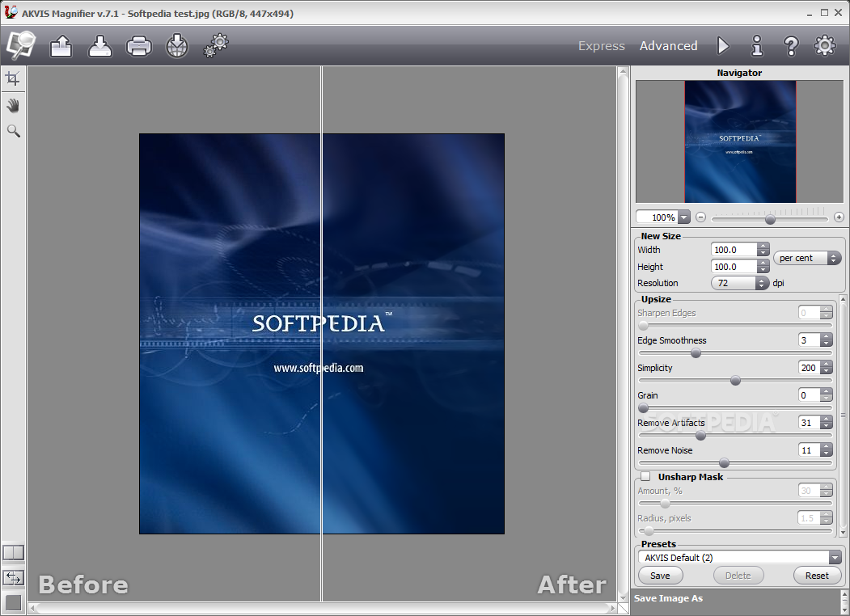Open the AKVIS Default presets dropdown
The width and height of the screenshot is (850, 616).
(740, 558)
